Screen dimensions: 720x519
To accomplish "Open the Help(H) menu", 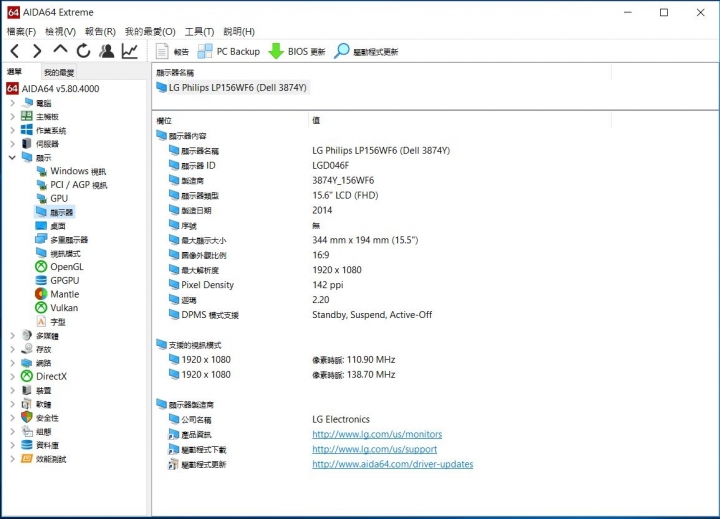I will pos(239,32).
